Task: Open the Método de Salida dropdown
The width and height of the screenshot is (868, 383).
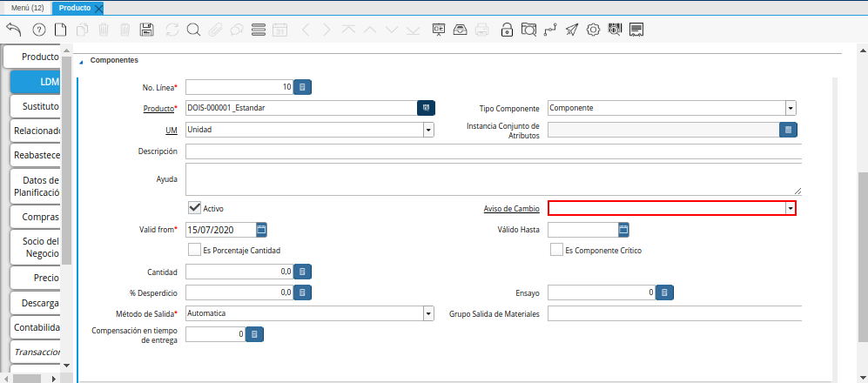Action: click(427, 313)
